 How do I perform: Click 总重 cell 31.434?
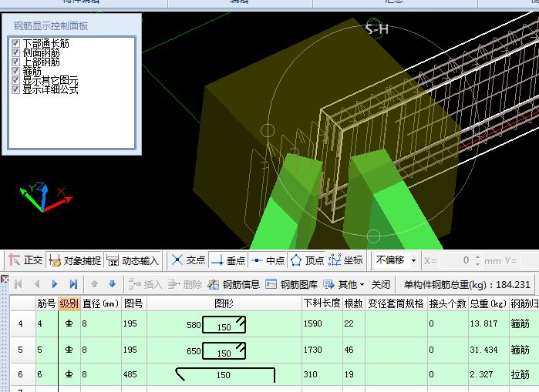[x=488, y=350]
